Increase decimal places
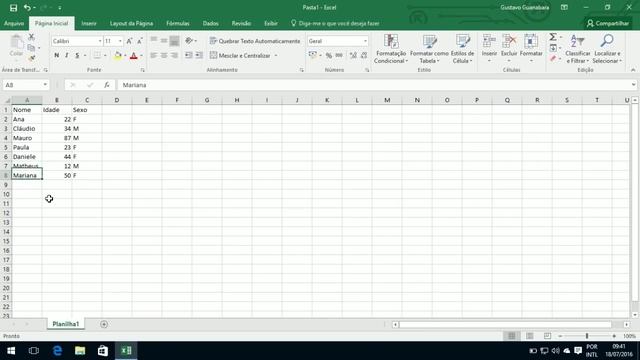Viewport: 640px width, 360px height. coord(353,56)
